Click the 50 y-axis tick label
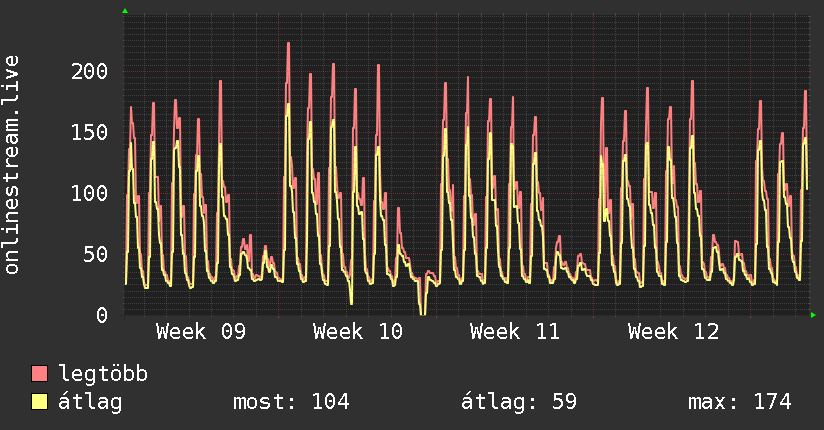Viewport: 824px width, 430px height. pyautogui.click(x=96, y=254)
